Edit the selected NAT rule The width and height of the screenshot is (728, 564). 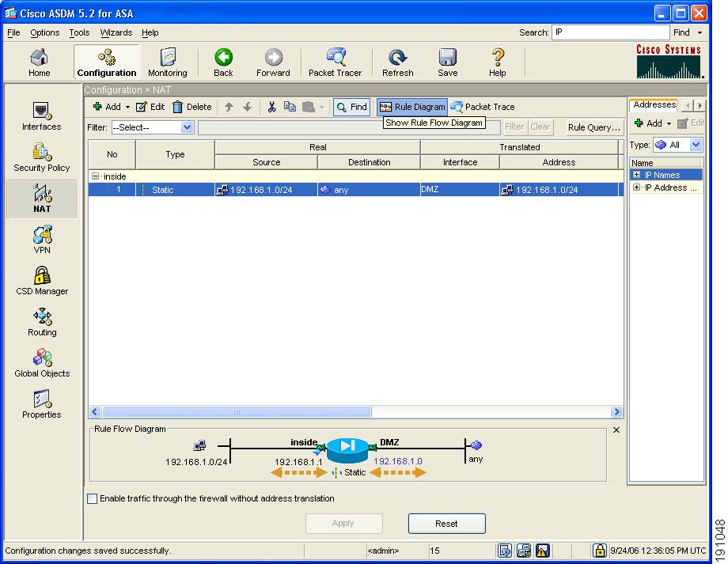pyautogui.click(x=150, y=107)
